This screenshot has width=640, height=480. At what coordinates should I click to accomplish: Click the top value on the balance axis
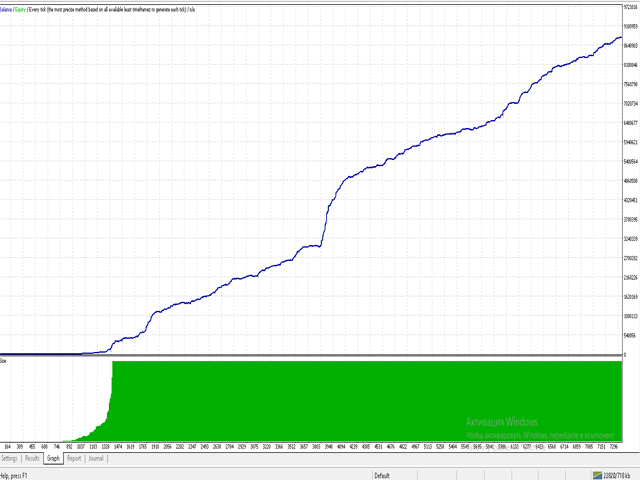(631, 7)
